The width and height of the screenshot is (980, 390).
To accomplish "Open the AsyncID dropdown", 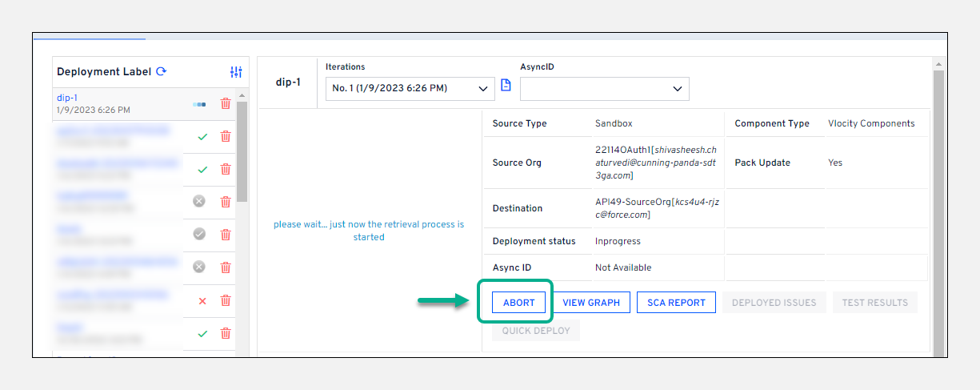I will click(x=604, y=89).
